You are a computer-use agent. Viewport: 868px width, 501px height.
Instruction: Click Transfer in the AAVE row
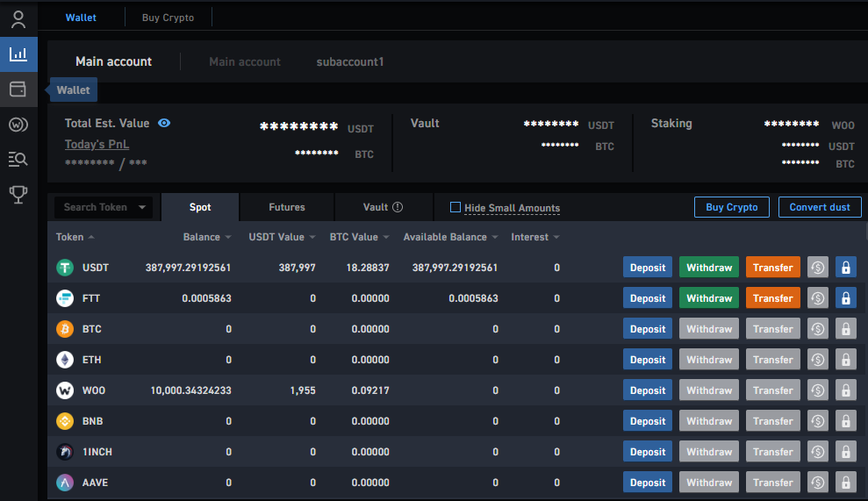773,483
